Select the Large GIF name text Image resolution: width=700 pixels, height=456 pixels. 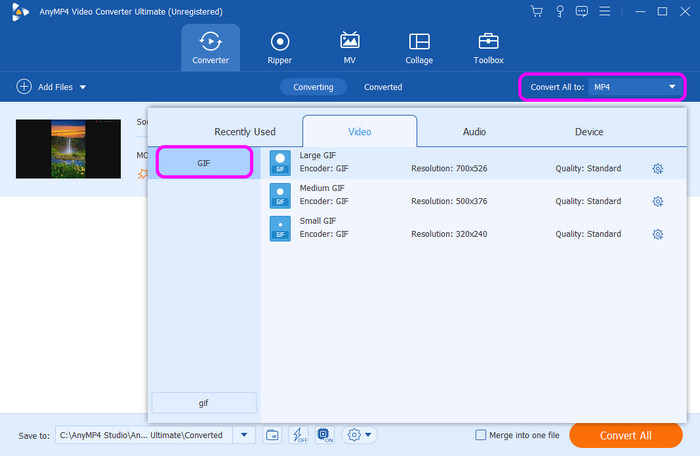317,155
